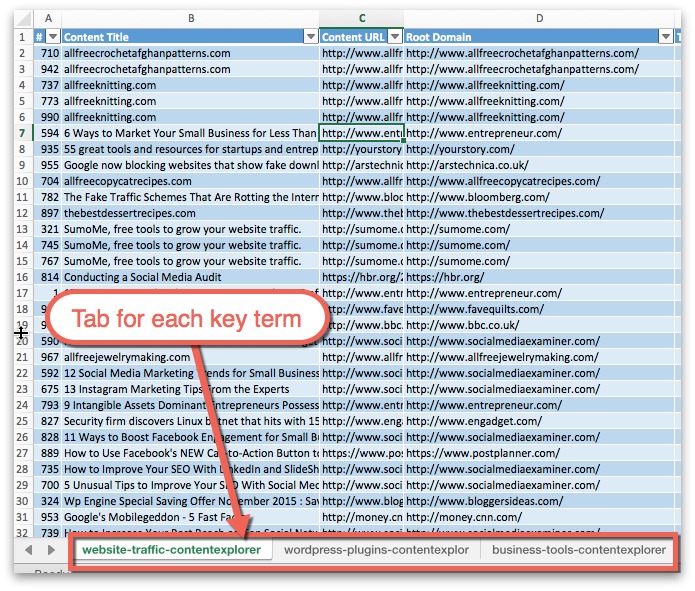Viewport: 695px width, 591px height.
Task: Click the allfreecopycatrecipes.com title cell
Action: tap(191, 181)
